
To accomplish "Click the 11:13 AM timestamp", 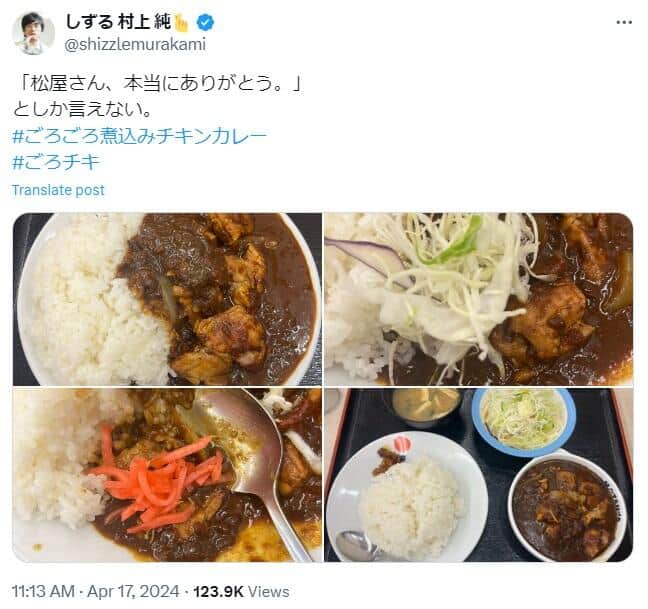I will tap(43, 591).
